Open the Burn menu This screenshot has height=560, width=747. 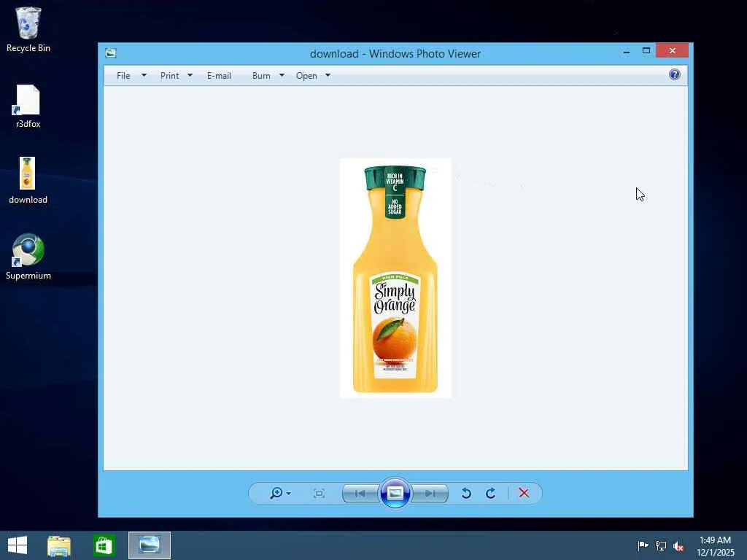(x=262, y=76)
